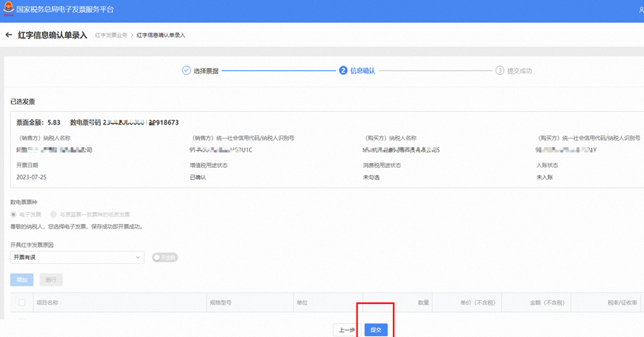Open the user profile icon in header
Screen dimensions: 644x337
click(641, 9)
